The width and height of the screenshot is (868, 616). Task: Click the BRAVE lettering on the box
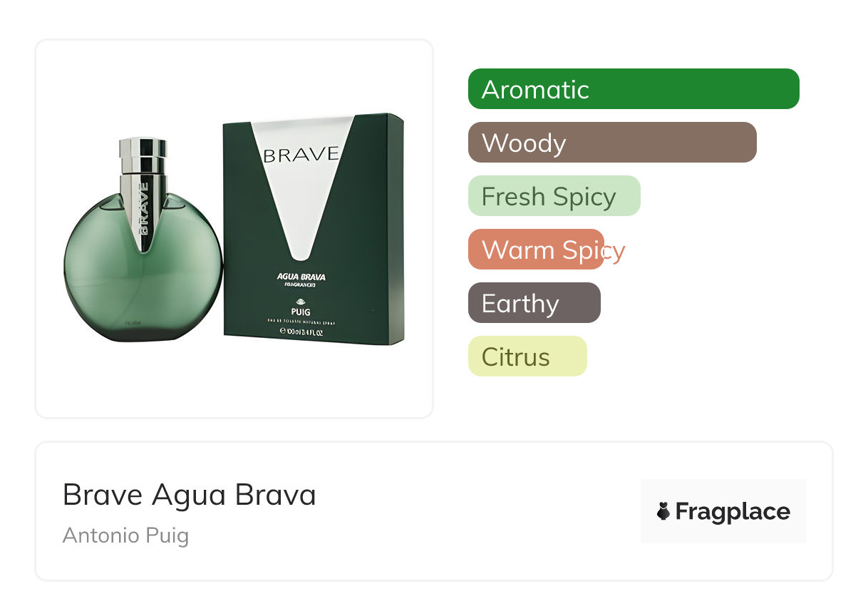[x=301, y=155]
